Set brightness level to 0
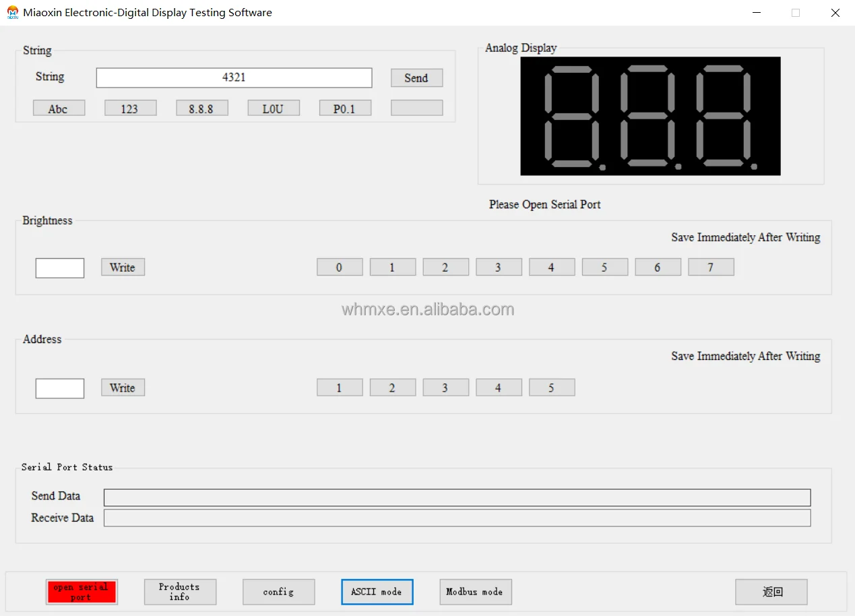Viewport: 855px width, 616px height. pos(339,268)
